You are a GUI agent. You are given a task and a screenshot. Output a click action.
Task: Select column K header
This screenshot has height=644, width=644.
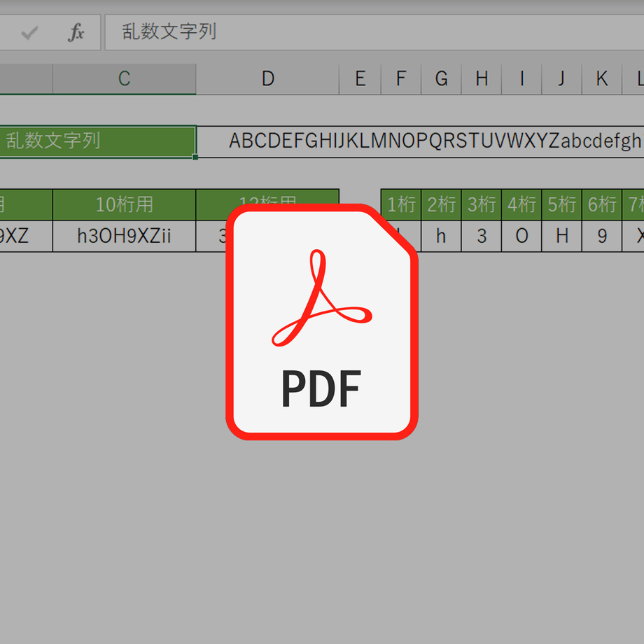[602, 79]
